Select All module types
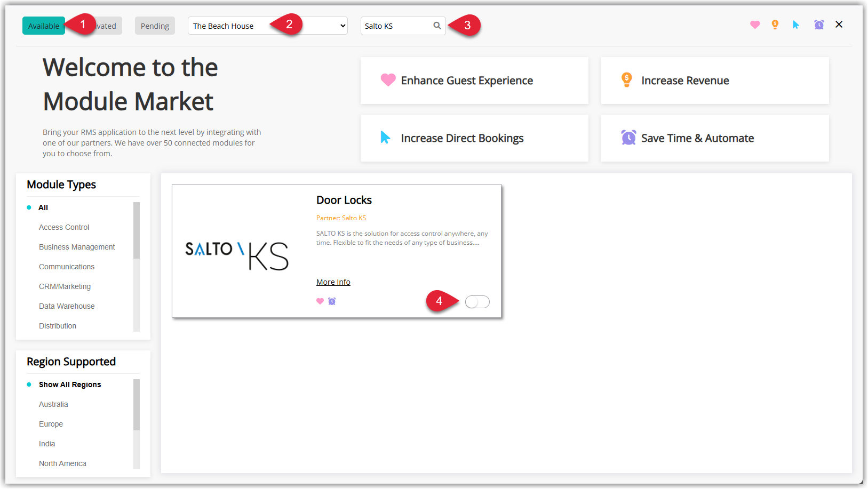868x489 pixels. click(x=43, y=207)
